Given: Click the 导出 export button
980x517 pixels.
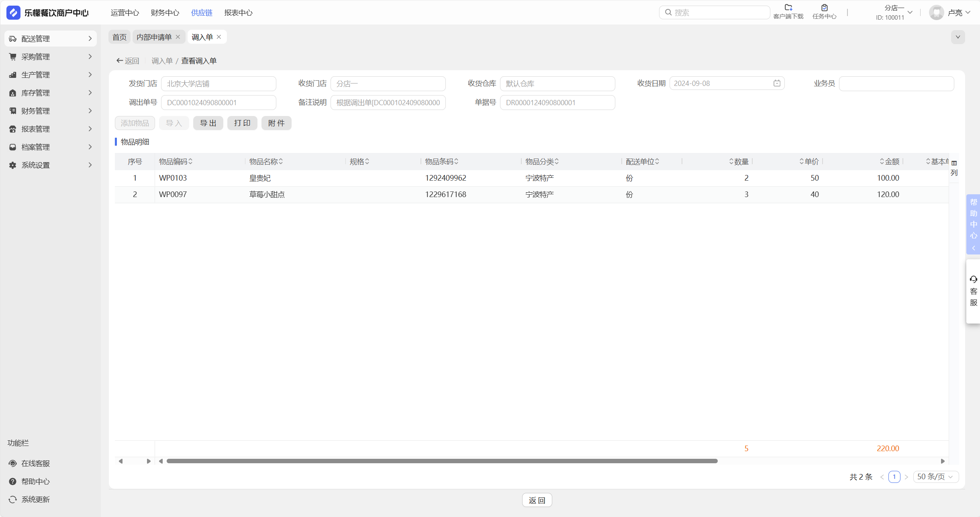Looking at the screenshot, I should [x=208, y=123].
